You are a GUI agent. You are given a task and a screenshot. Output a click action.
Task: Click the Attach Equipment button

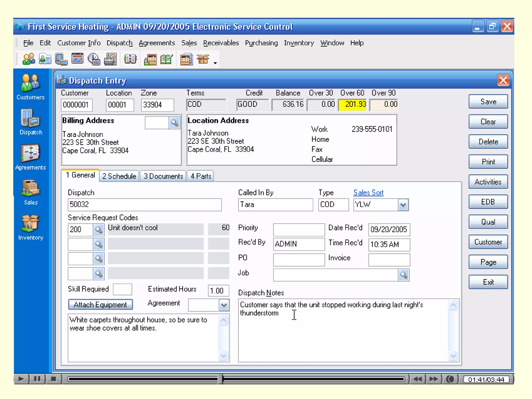[x=101, y=304]
